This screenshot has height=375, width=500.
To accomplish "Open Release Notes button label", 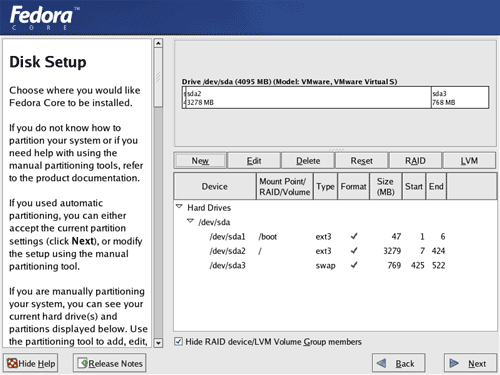I will pyautogui.click(x=115, y=363).
